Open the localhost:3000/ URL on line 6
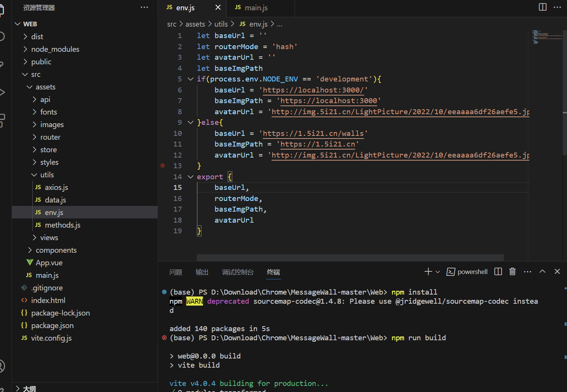The height and width of the screenshot is (392, 567). click(313, 90)
